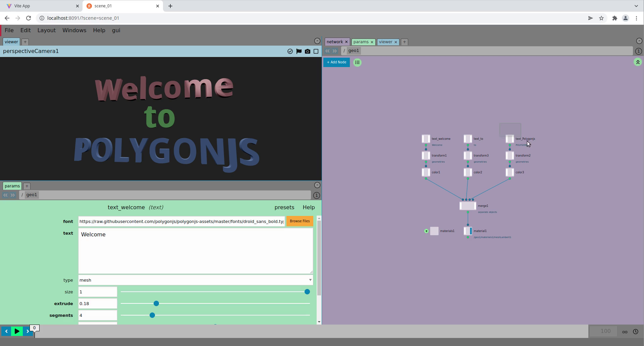Toggle timeline loop infinity icon
644x346 pixels.
tap(625, 332)
